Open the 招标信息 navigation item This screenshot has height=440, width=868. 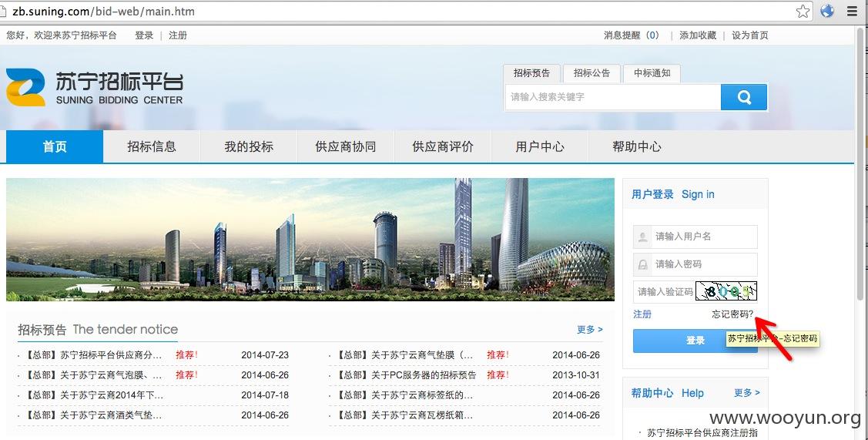click(152, 146)
